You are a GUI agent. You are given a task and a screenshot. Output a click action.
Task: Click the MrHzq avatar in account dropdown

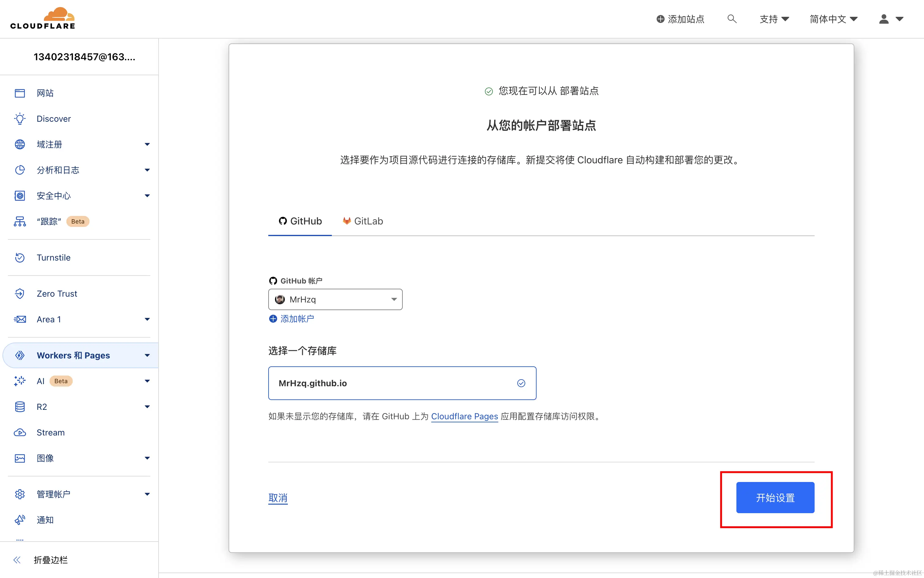pos(280,299)
